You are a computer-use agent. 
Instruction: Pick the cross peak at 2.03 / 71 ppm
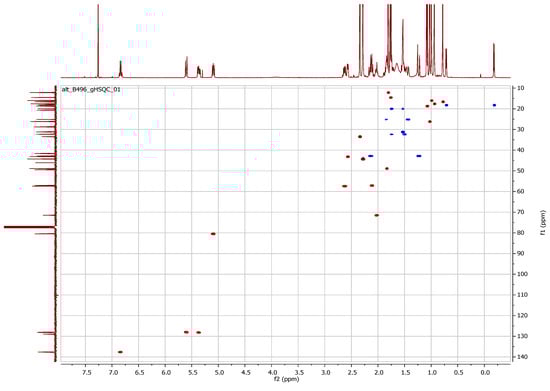point(377,215)
